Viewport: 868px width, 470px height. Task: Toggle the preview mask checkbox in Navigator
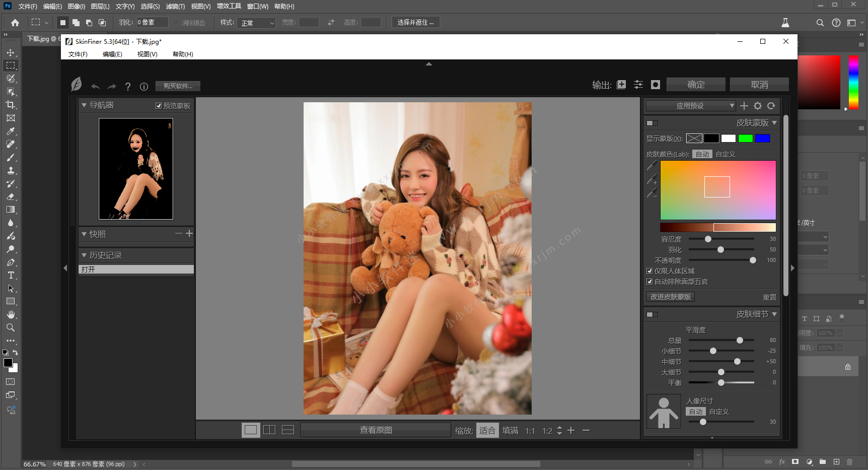pos(159,106)
